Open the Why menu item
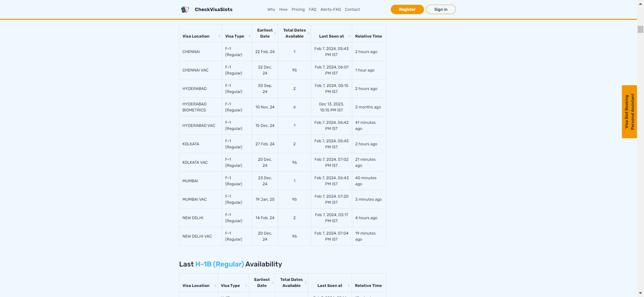The image size is (644, 297). coord(271,9)
